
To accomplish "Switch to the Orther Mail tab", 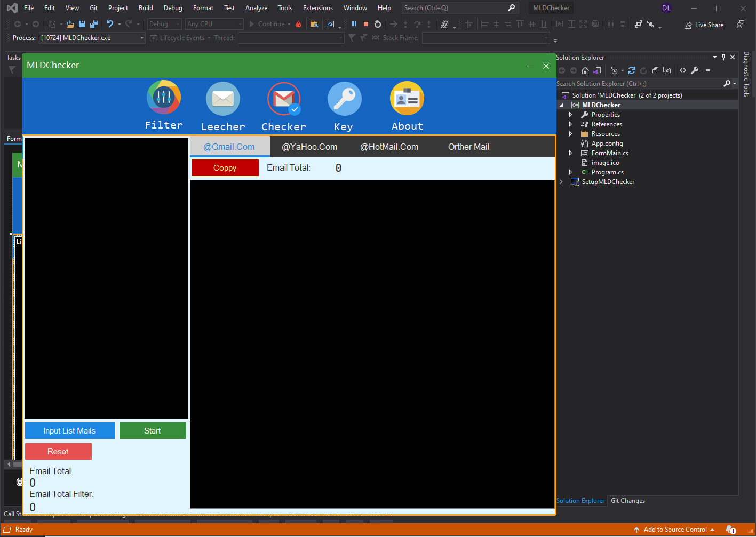I will coord(468,147).
